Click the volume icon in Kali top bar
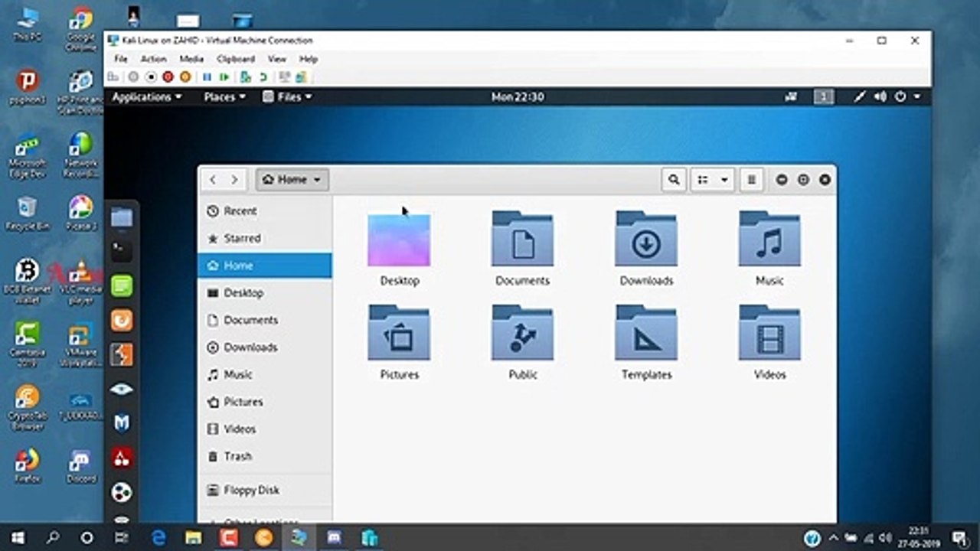 tap(880, 97)
